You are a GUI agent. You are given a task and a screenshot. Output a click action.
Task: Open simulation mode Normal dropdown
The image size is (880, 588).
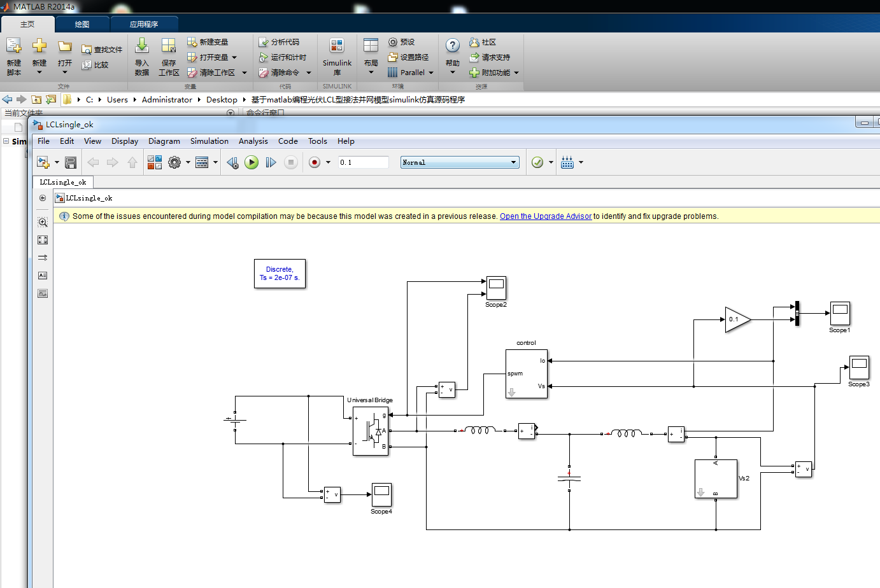click(460, 163)
